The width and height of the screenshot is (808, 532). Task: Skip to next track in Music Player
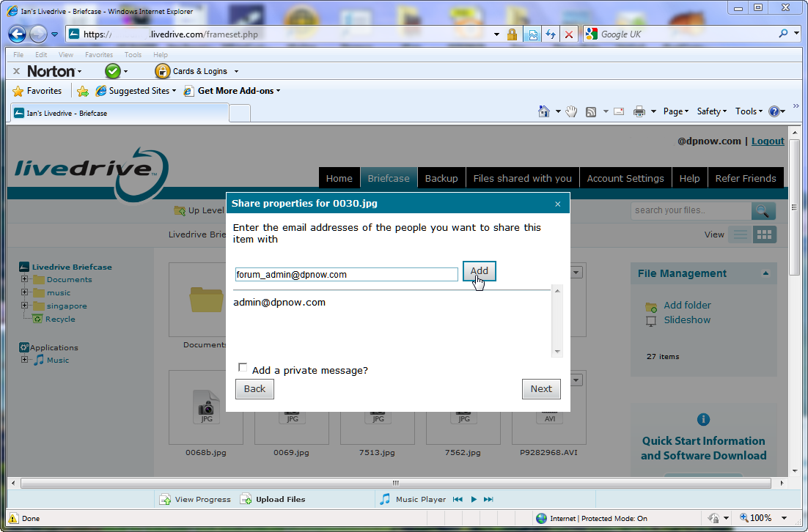(x=488, y=500)
